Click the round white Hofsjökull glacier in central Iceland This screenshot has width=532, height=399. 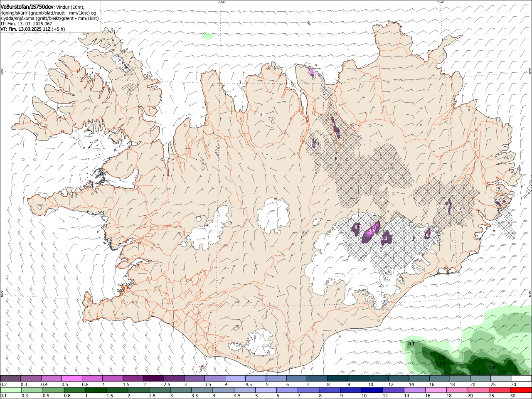[273, 215]
